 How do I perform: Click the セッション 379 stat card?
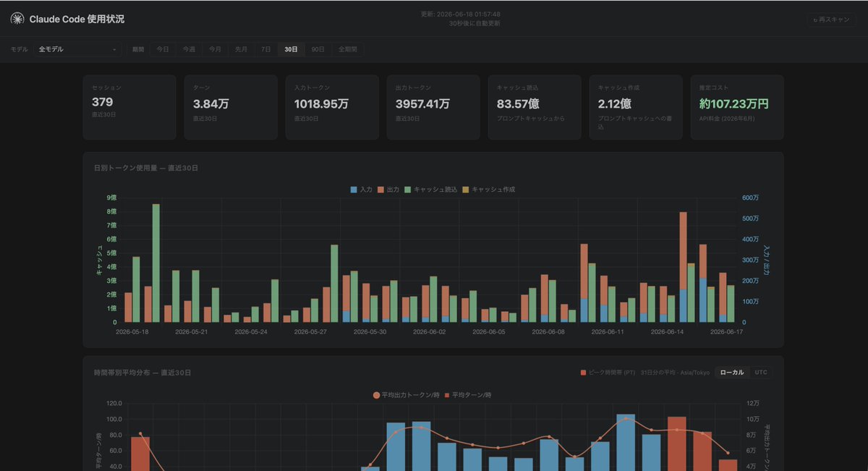(x=129, y=107)
